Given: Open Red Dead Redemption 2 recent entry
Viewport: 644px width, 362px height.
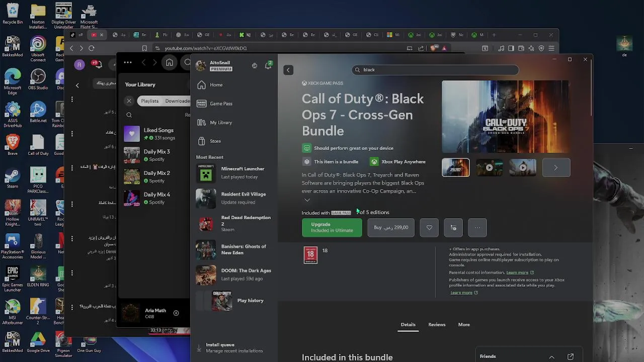Looking at the screenshot, I should (x=234, y=224).
